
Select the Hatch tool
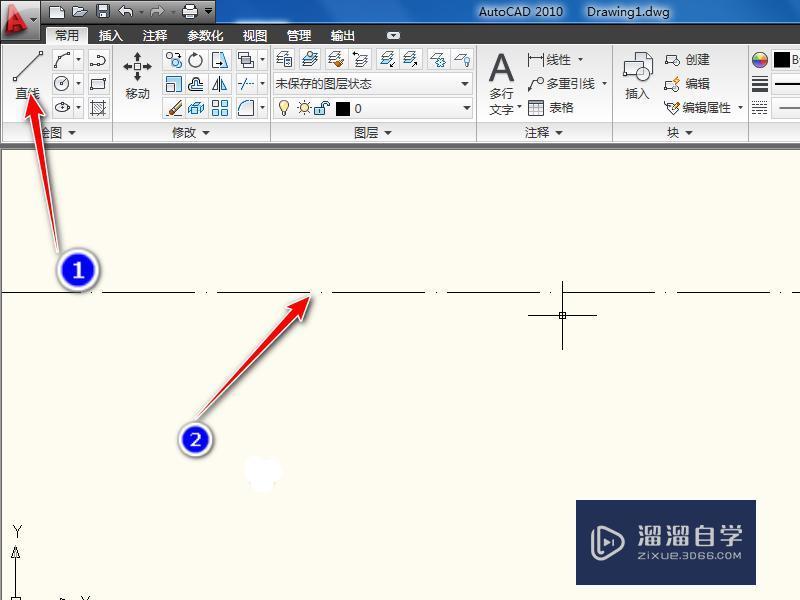(x=98, y=108)
